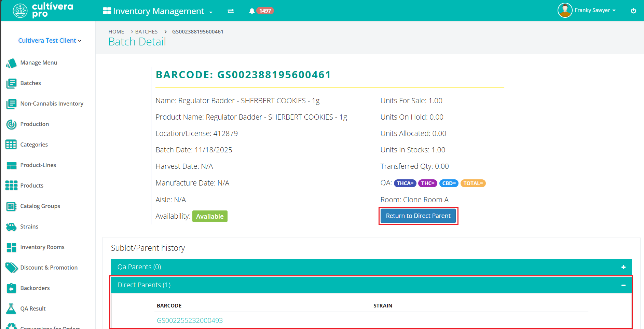
Task: Click the HOME breadcrumb link
Action: pos(116,32)
